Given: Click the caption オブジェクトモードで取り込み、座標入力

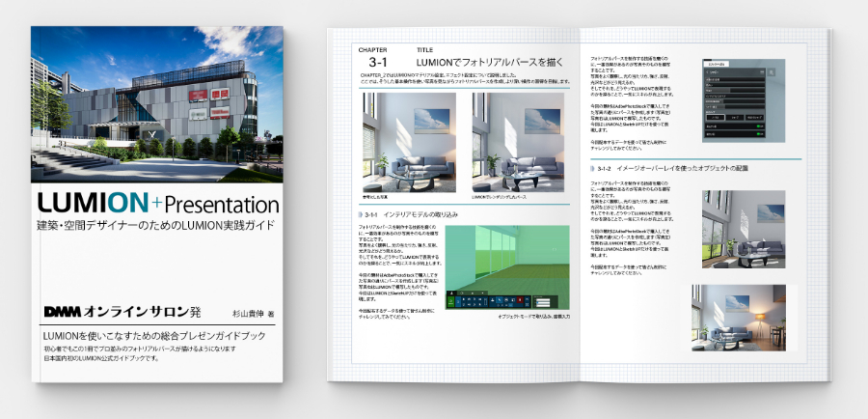Looking at the screenshot, I should pyautogui.click(x=533, y=316).
